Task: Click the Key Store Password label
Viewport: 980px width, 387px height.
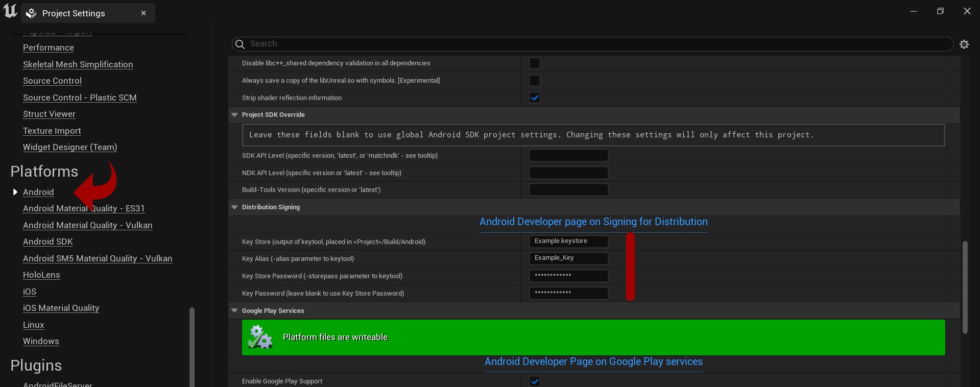Action: point(322,276)
